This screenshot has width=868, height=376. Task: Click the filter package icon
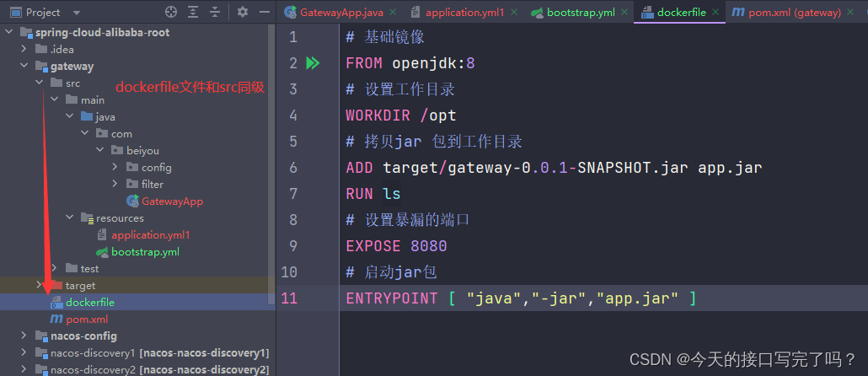[132, 184]
